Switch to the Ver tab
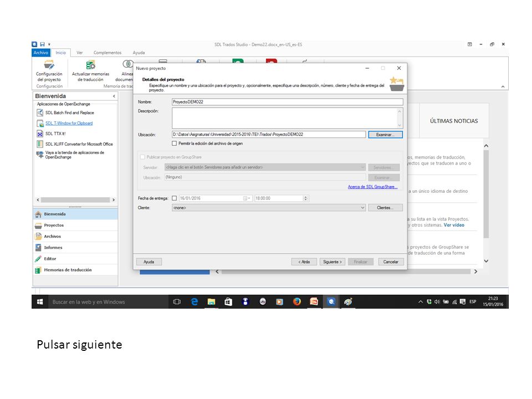The image size is (532, 399). tap(80, 53)
